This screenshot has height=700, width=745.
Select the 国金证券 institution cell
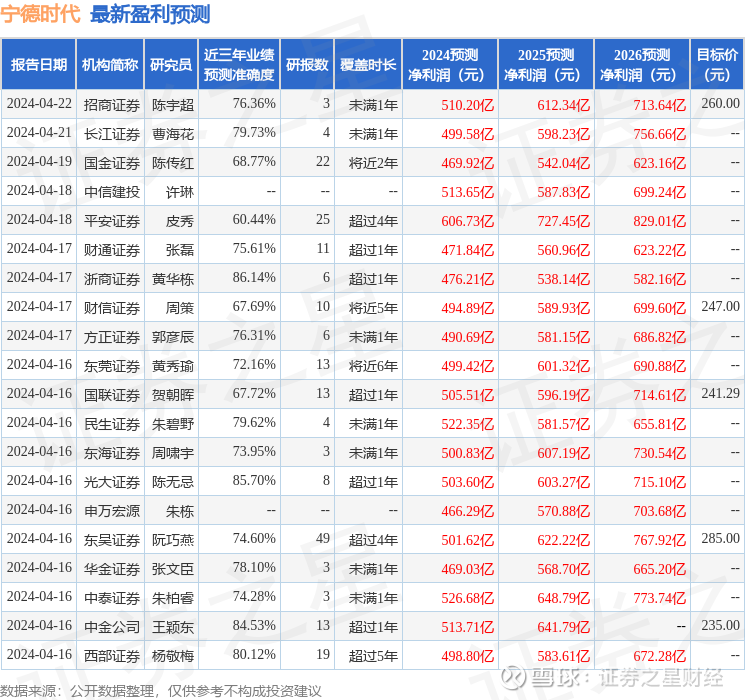[x=112, y=163]
